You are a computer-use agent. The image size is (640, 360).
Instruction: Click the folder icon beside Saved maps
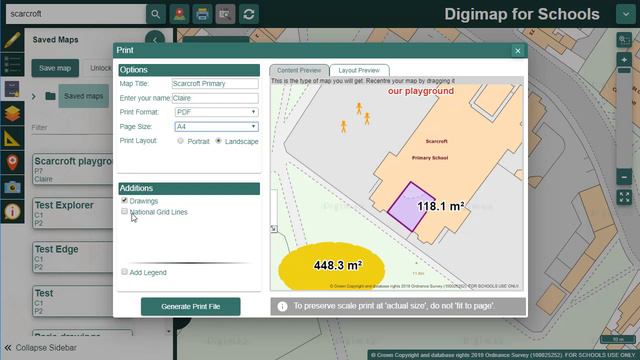[50, 96]
